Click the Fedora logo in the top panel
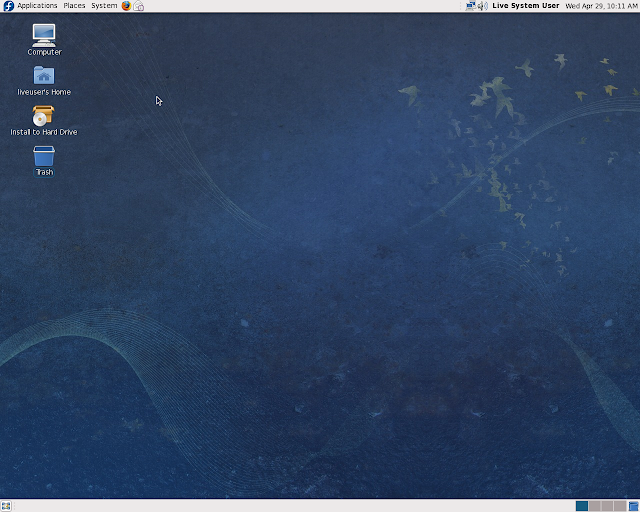640x512 pixels. (x=8, y=6)
